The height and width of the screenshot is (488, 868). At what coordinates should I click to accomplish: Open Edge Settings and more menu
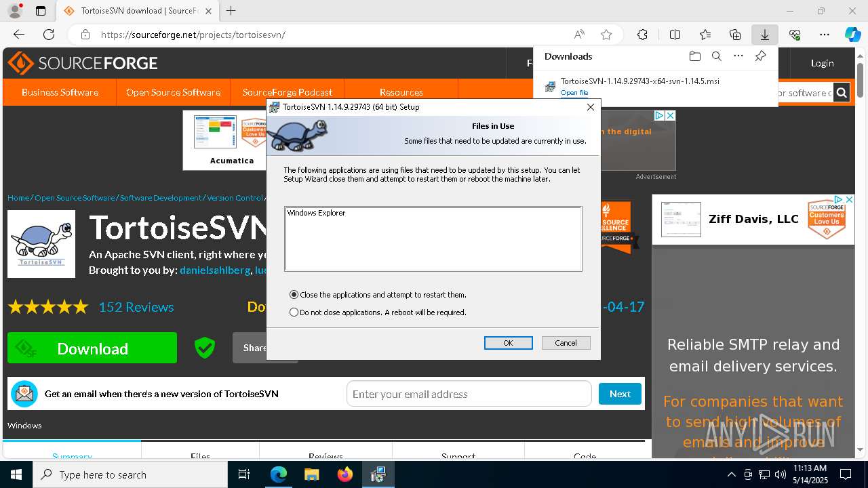pos(825,35)
